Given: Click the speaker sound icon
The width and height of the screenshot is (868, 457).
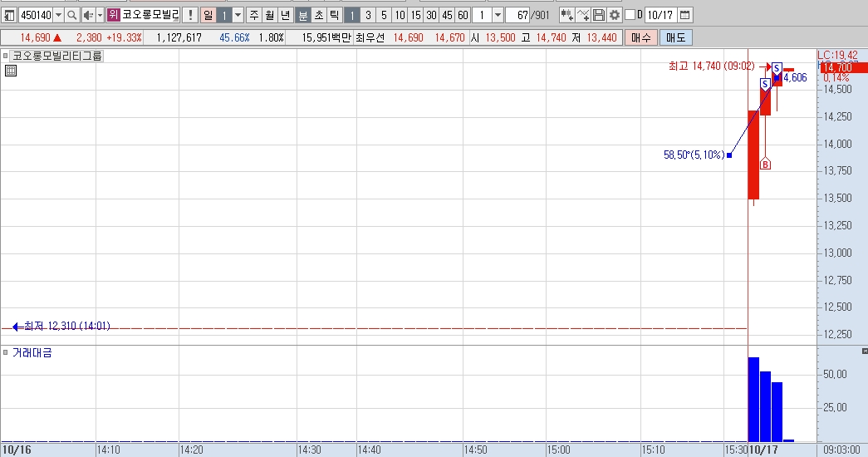Looking at the screenshot, I should (x=88, y=15).
